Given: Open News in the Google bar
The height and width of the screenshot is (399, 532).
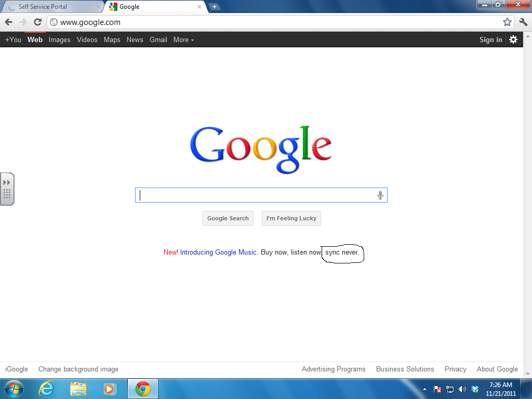Looking at the screenshot, I should coord(135,39).
